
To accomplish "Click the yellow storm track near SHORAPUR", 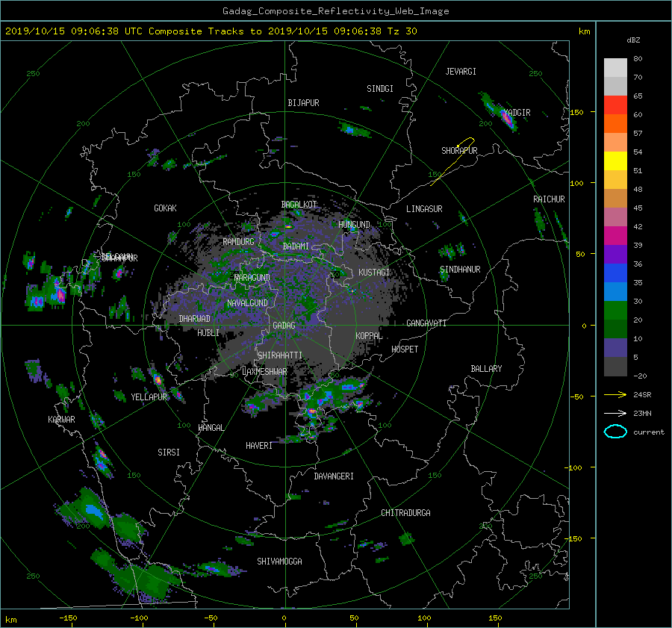I will coord(452,161).
